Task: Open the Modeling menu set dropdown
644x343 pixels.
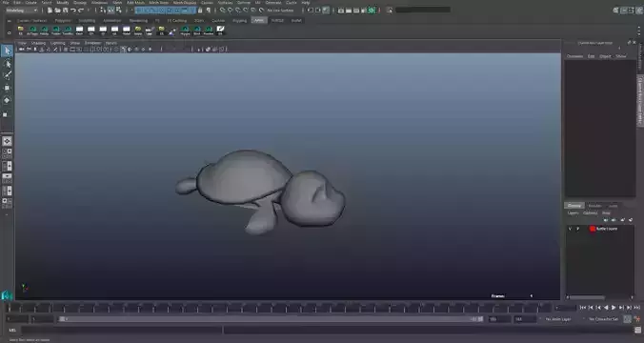Action: 22,10
